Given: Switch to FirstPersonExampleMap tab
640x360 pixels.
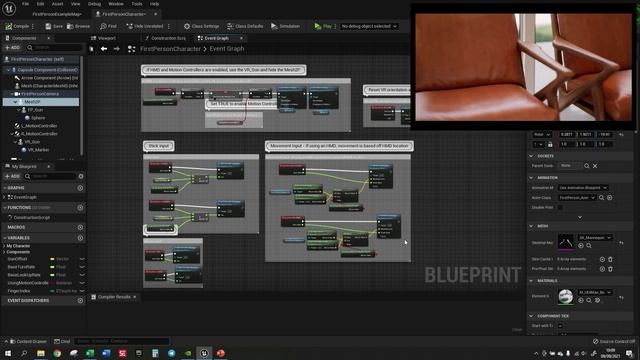Looking at the screenshot, I should click(57, 14).
